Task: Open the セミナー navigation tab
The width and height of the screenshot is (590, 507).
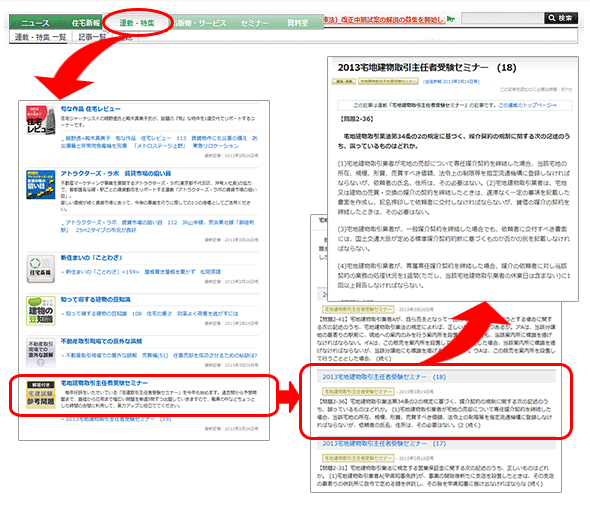Action: (254, 23)
